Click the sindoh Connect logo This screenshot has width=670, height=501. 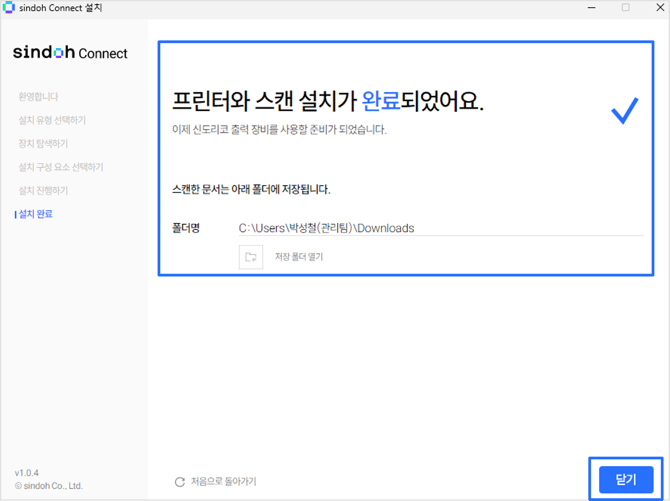click(70, 53)
